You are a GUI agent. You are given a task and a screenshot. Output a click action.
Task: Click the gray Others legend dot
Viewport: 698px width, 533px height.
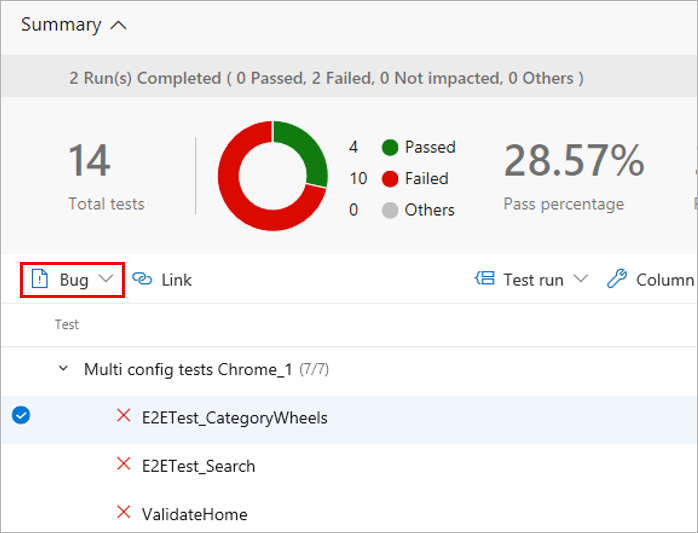coord(390,210)
